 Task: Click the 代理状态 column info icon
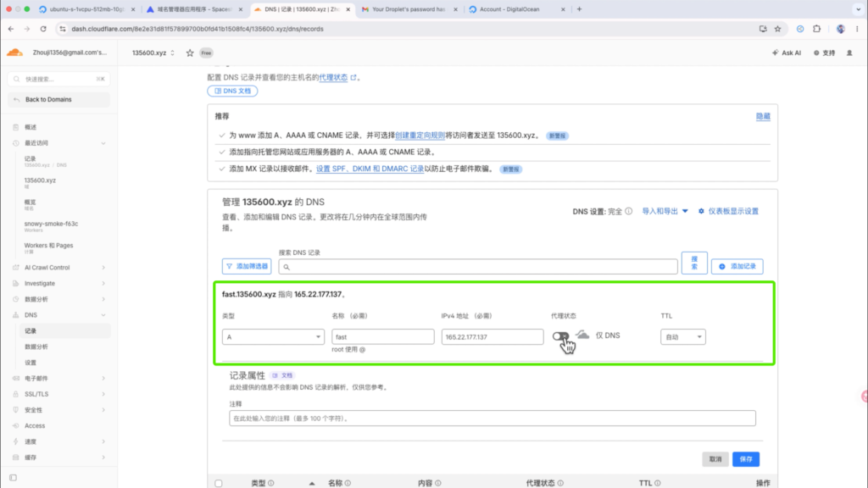(x=560, y=483)
